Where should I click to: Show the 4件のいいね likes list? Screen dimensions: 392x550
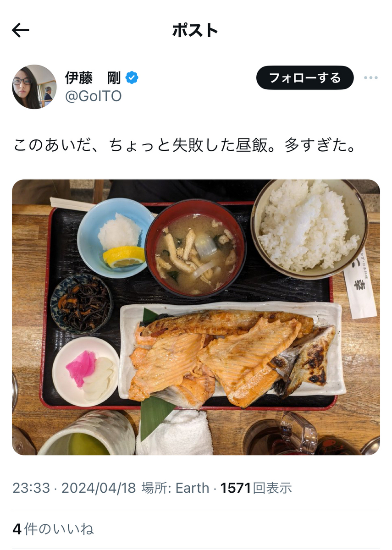pyautogui.click(x=53, y=529)
